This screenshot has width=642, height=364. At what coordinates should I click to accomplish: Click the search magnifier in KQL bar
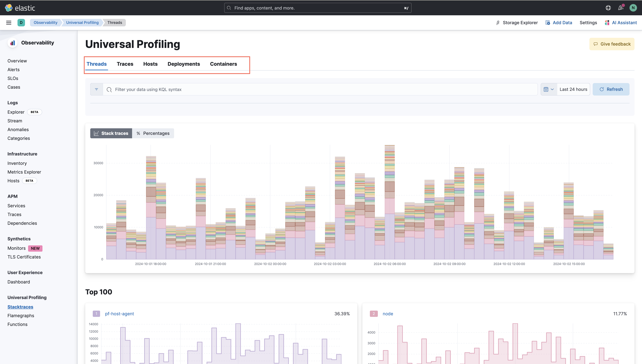(x=109, y=89)
